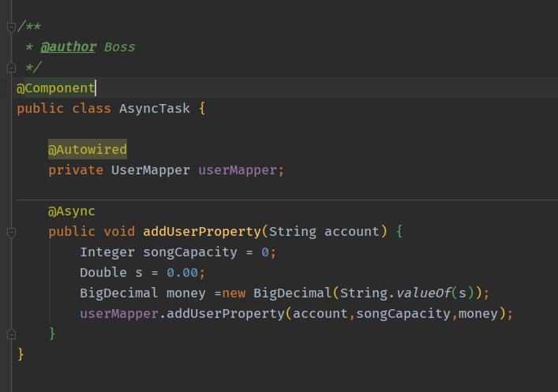Click the songCapacity variable declaration
The image size is (558, 392).
coord(190,252)
